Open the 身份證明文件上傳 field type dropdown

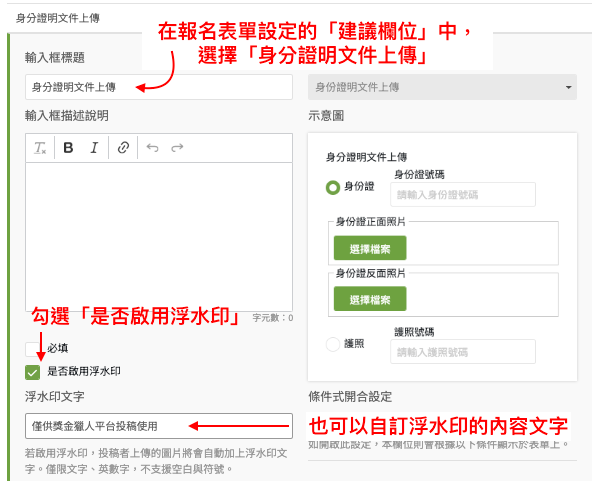click(442, 87)
